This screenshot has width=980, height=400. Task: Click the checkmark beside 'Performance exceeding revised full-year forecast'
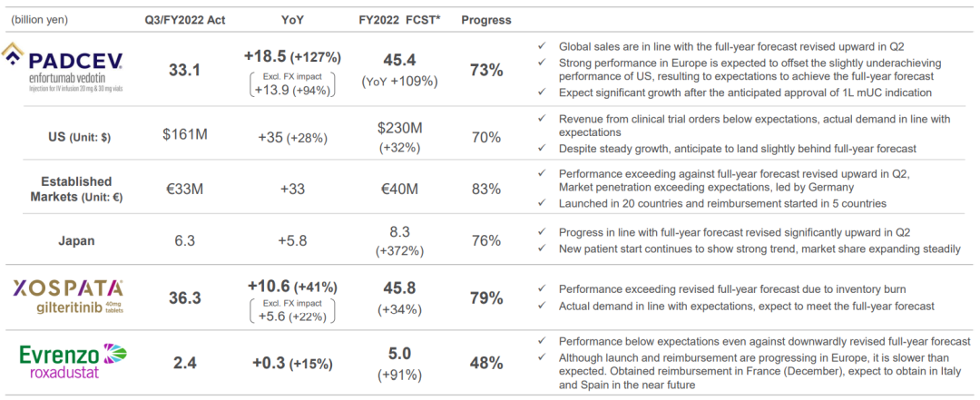coord(542,289)
